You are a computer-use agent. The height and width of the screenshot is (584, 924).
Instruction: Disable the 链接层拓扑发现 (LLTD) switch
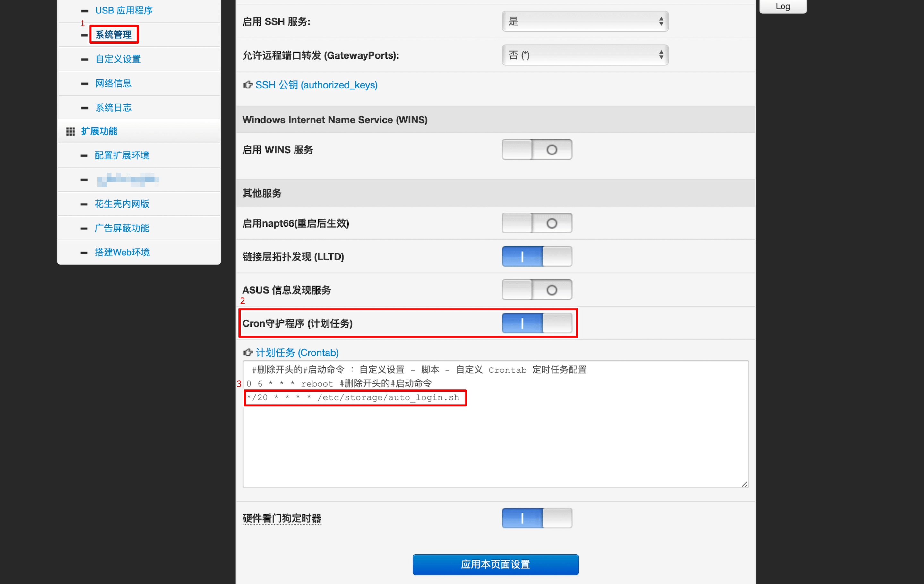point(536,256)
